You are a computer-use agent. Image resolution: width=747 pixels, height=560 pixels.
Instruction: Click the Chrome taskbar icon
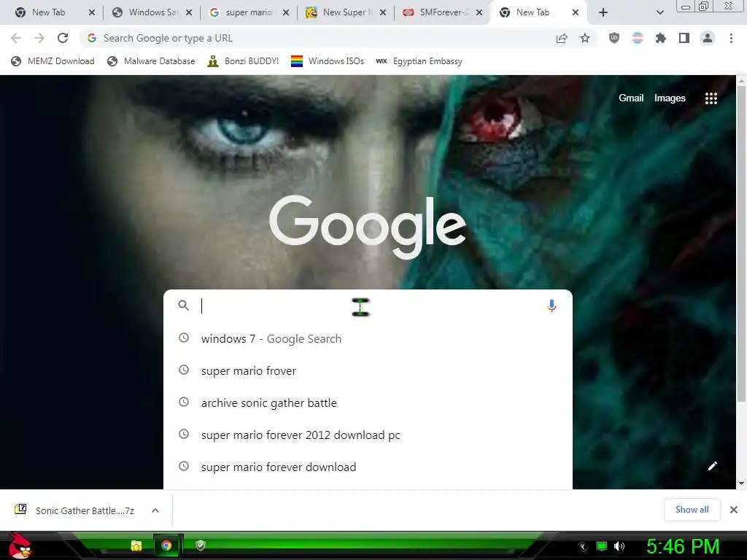tap(166, 545)
